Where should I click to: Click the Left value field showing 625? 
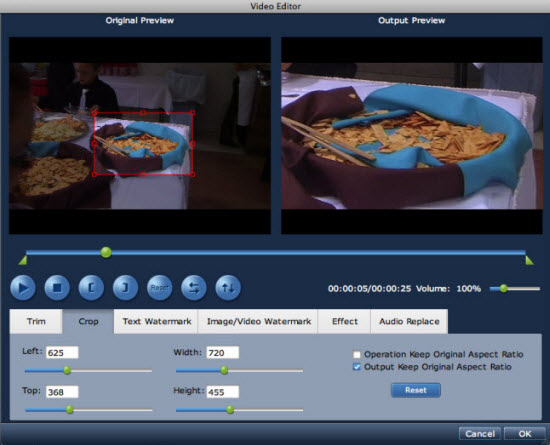62,352
